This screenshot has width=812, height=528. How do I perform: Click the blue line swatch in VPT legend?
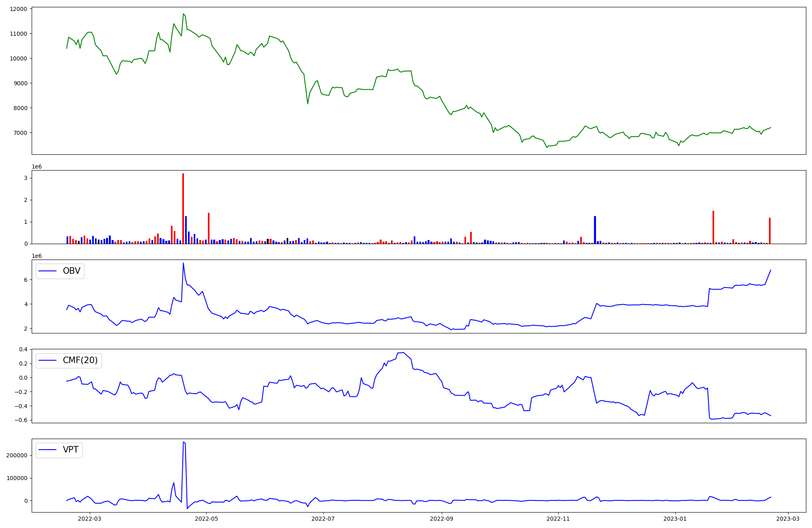tap(47, 450)
